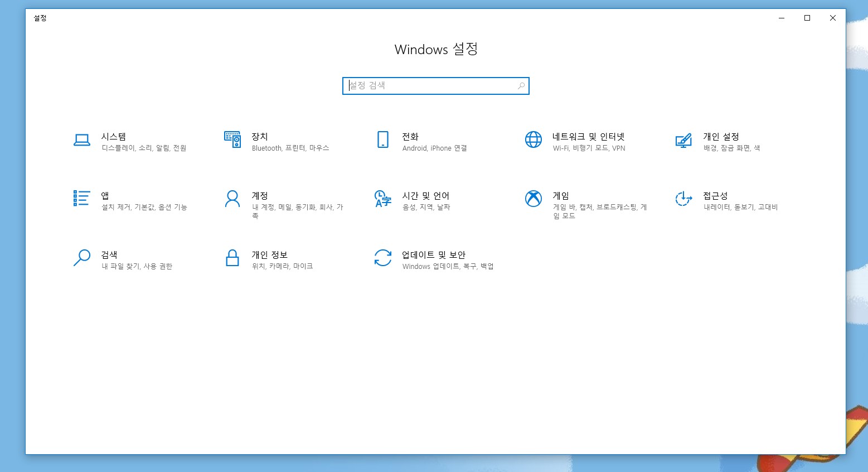
Task: Open the 전화 phone icon
Action: 383,139
